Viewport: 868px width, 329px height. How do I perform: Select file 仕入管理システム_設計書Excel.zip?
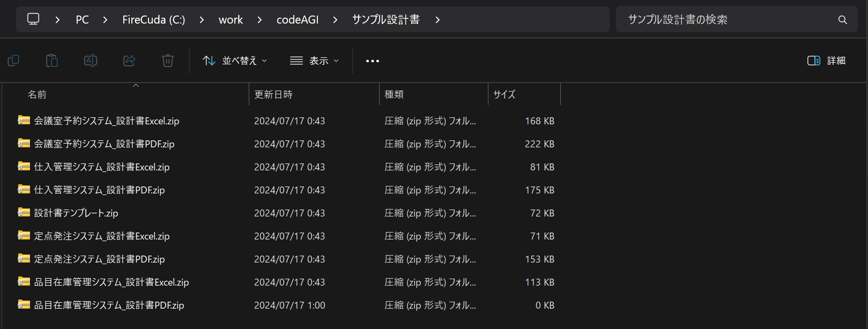102,167
